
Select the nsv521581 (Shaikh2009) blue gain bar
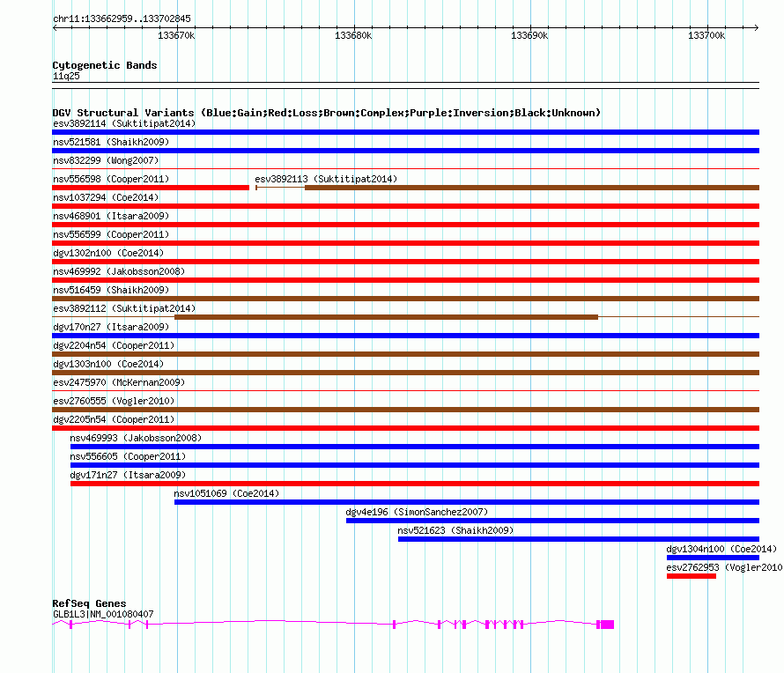coord(405,151)
